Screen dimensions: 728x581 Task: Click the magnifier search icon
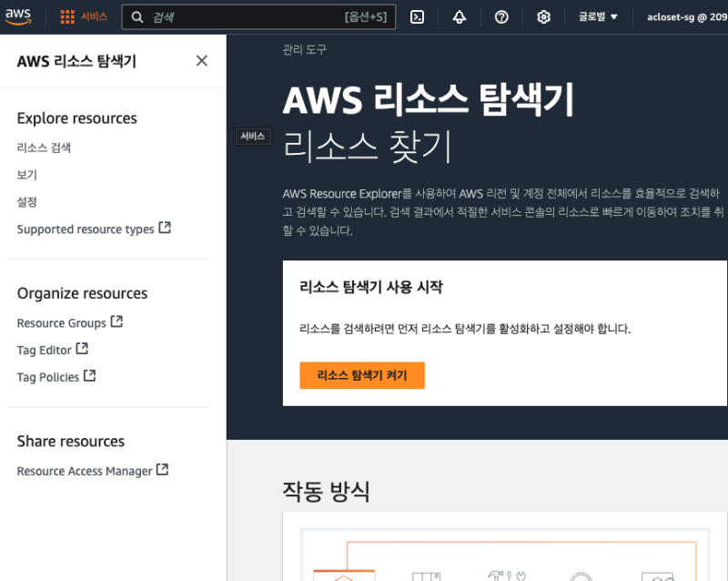pyautogui.click(x=137, y=17)
